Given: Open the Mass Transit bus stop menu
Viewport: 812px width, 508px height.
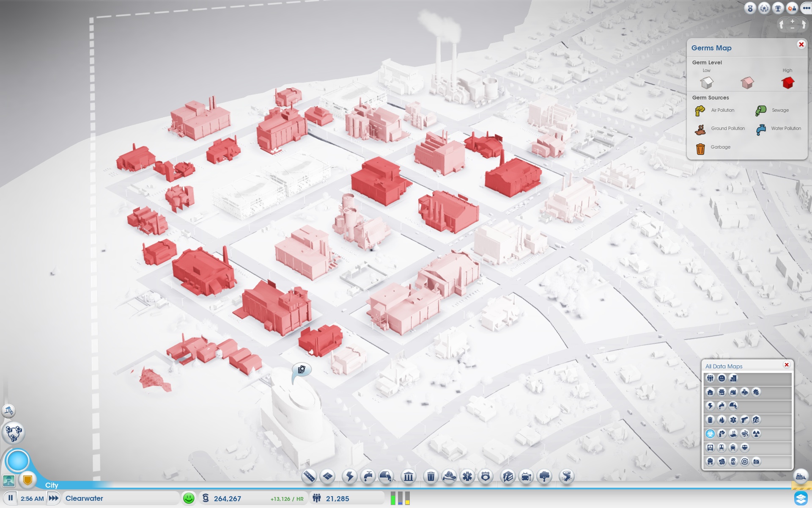Looking at the screenshot, I should click(x=526, y=477).
